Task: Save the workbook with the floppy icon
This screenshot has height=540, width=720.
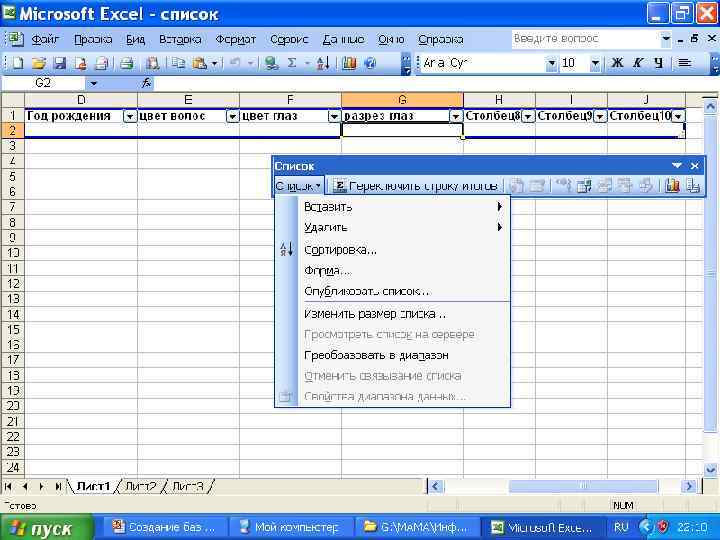Action: click(x=60, y=63)
